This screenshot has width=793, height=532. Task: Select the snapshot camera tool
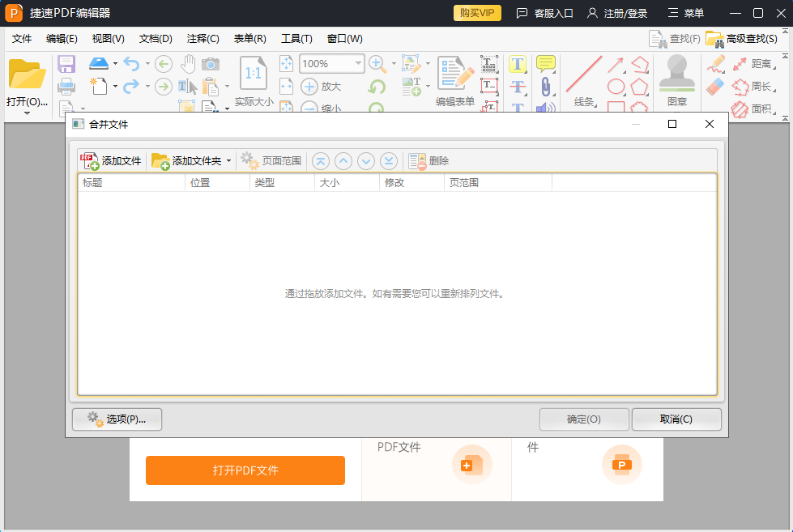211,64
